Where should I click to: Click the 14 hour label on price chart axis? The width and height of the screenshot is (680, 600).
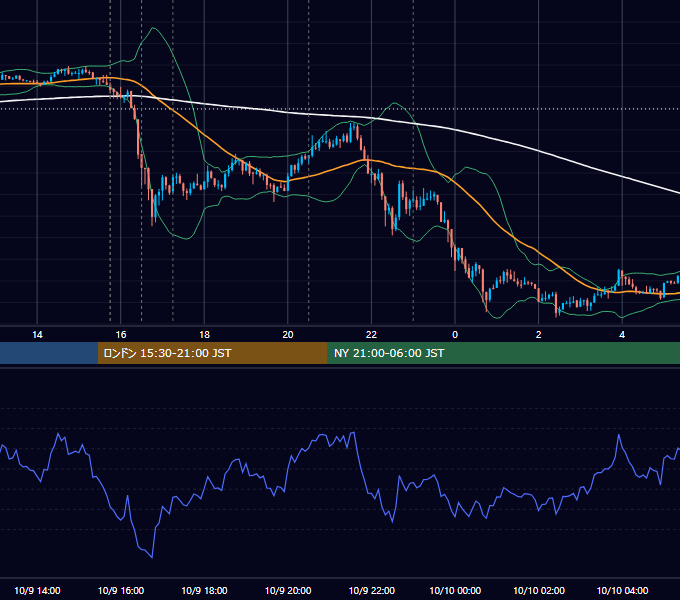37,335
